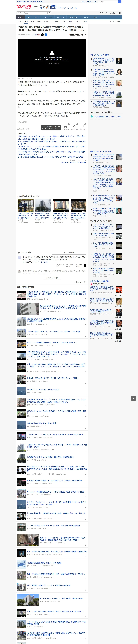138x644 pixels.
Task: Click the ログイン link
Action: point(42,8)
